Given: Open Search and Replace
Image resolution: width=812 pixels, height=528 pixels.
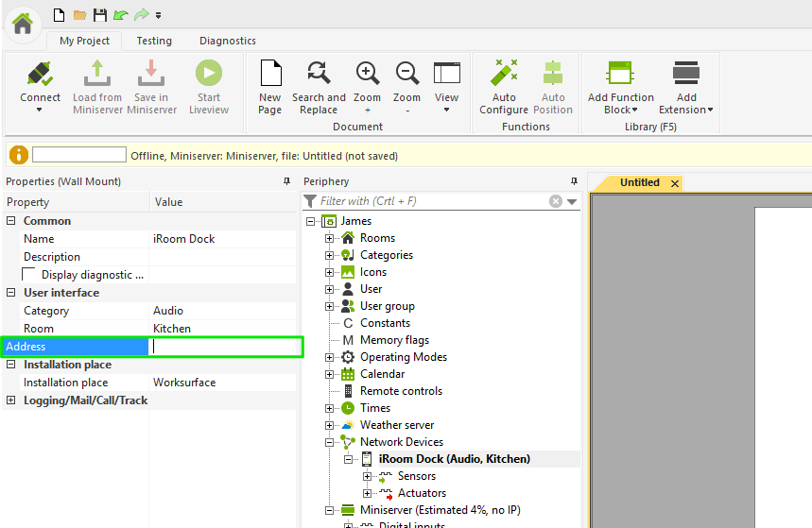Looking at the screenshot, I should point(319,87).
